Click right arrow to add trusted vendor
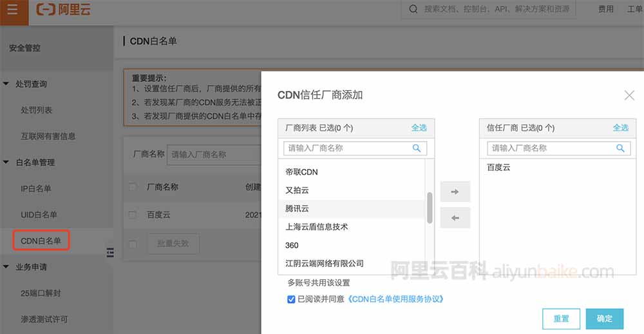Viewport: 644px width, 334px height. coord(455,192)
